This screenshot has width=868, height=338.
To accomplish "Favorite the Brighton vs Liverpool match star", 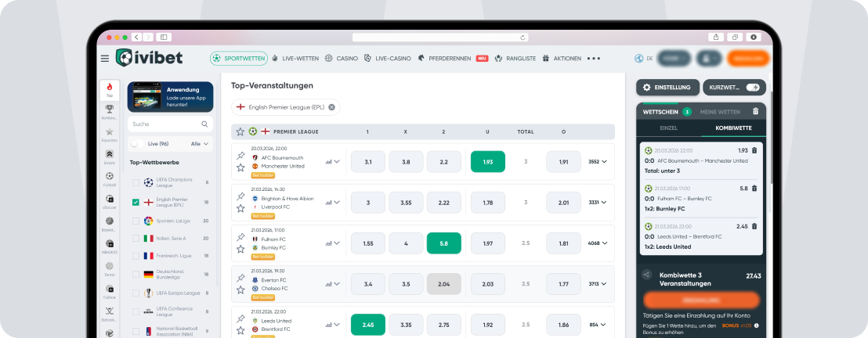I will pyautogui.click(x=241, y=208).
